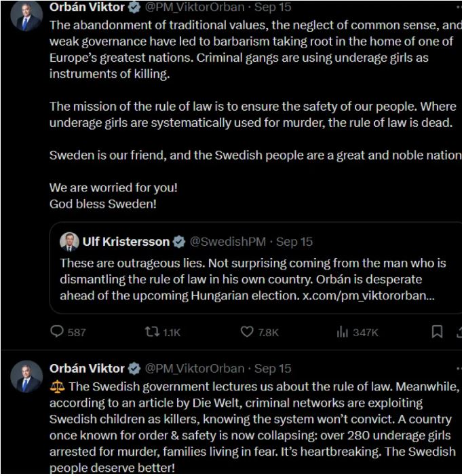Screen dimensions: 462x476
Task: Open the quoted Ulf Kristersson tweet card
Action: pyautogui.click(x=256, y=268)
